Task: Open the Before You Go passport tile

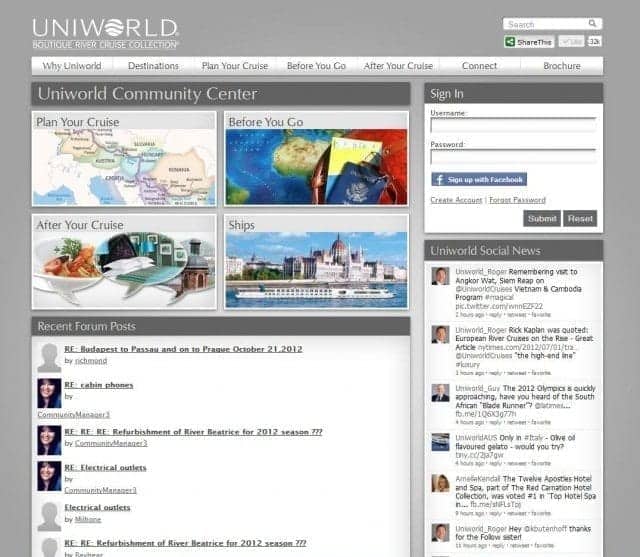Action: [x=316, y=159]
